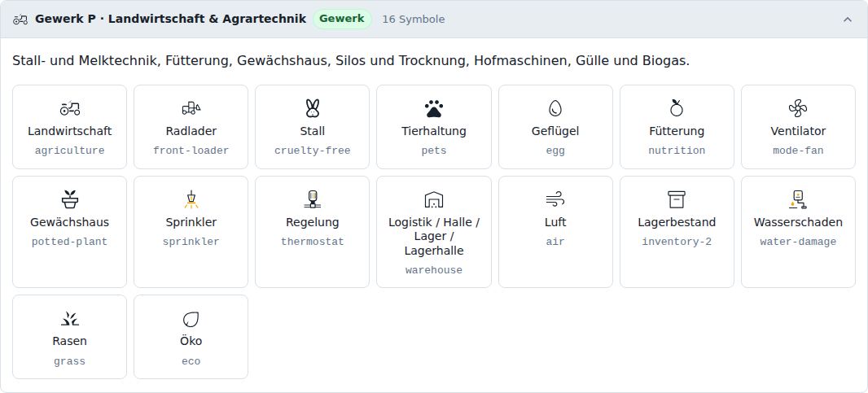868x393 pixels.
Task: Click the 'eco' code label
Action: pos(191,361)
